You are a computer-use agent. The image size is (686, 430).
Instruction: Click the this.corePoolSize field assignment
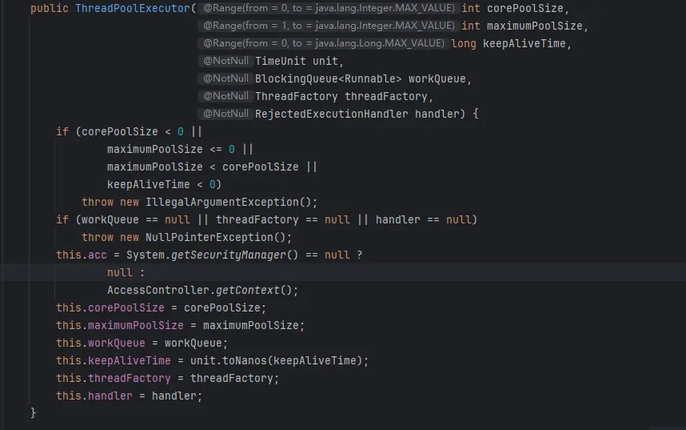[110, 308]
